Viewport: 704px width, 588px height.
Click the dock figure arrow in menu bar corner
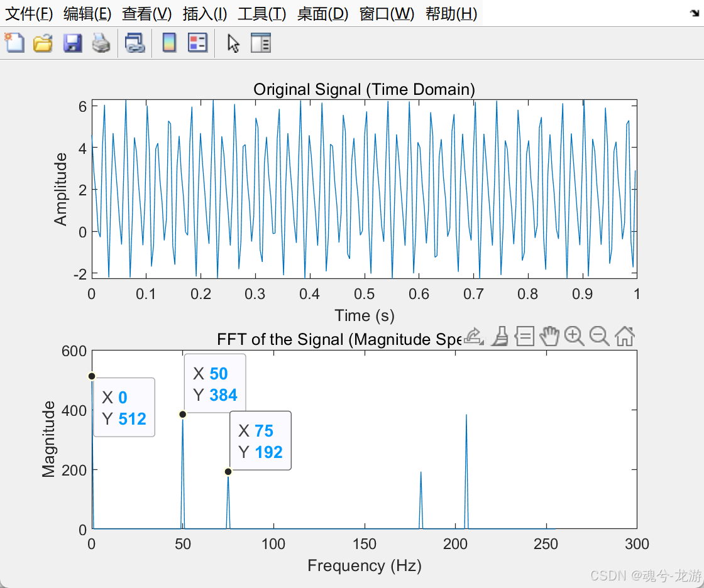click(695, 13)
